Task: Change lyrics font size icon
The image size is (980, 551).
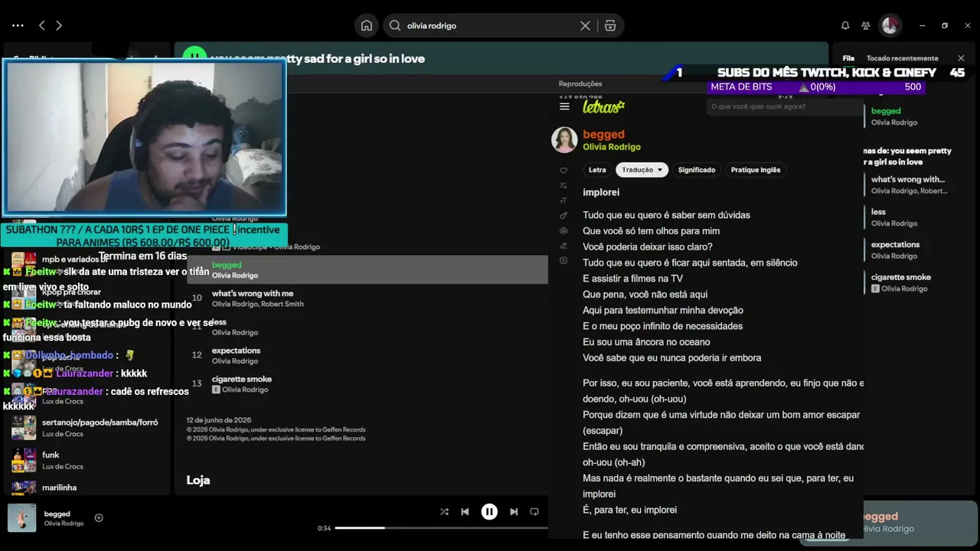Action: coord(563,201)
